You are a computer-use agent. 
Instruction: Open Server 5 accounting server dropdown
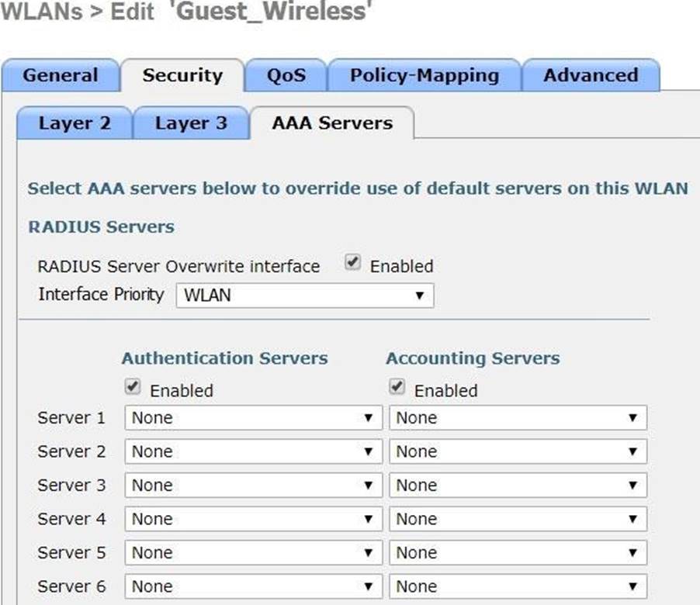[518, 553]
